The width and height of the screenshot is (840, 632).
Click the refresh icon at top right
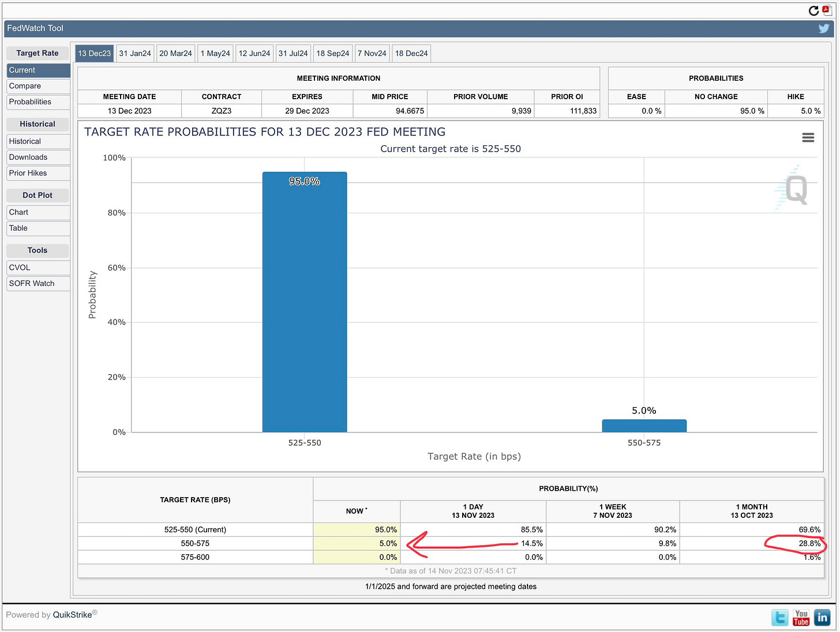click(x=813, y=10)
